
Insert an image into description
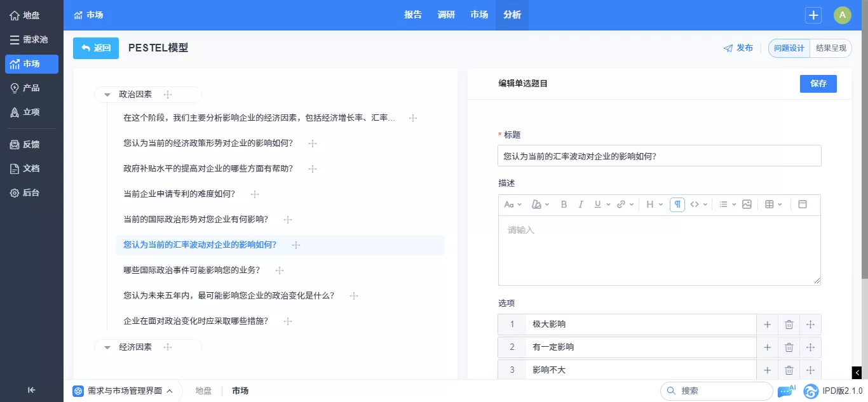pyautogui.click(x=747, y=204)
